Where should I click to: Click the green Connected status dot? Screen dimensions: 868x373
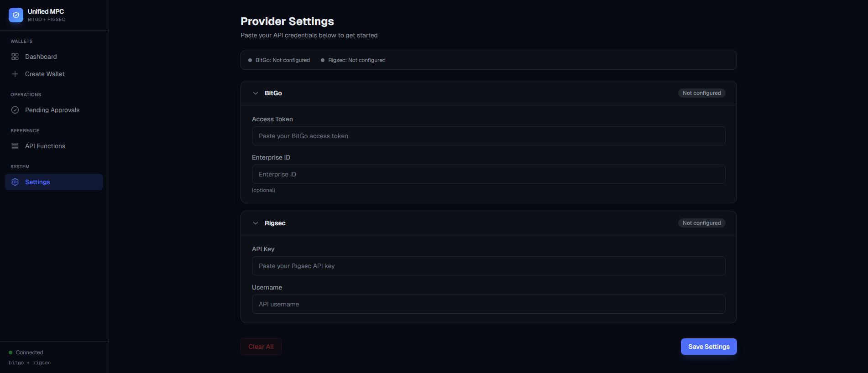[10, 352]
